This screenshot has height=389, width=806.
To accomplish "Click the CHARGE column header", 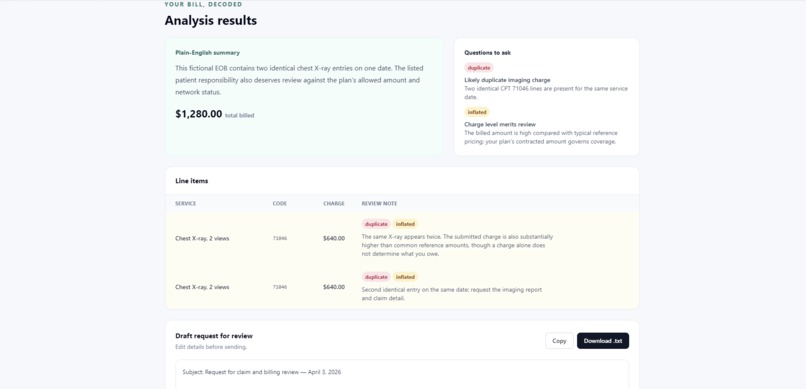I will [334, 203].
